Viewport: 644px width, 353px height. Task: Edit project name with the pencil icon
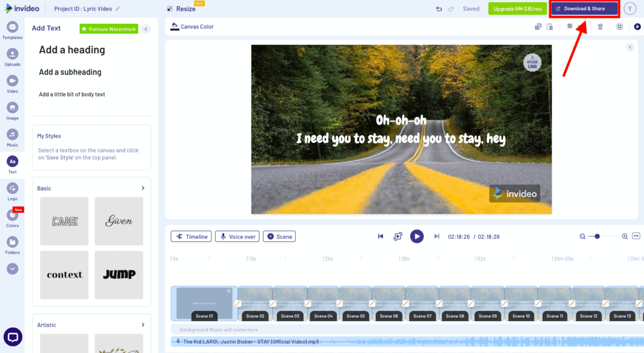(x=118, y=9)
